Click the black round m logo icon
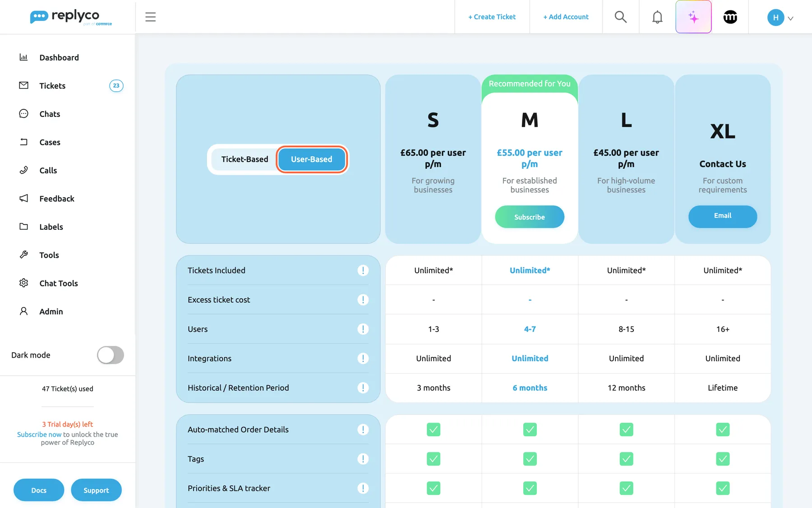Viewport: 812px width, 508px height. tap(730, 17)
